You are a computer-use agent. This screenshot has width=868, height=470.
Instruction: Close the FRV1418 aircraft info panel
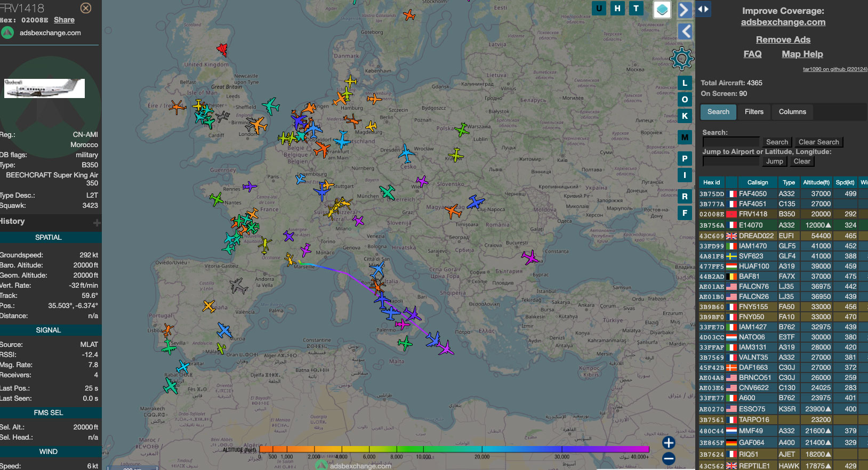85,8
